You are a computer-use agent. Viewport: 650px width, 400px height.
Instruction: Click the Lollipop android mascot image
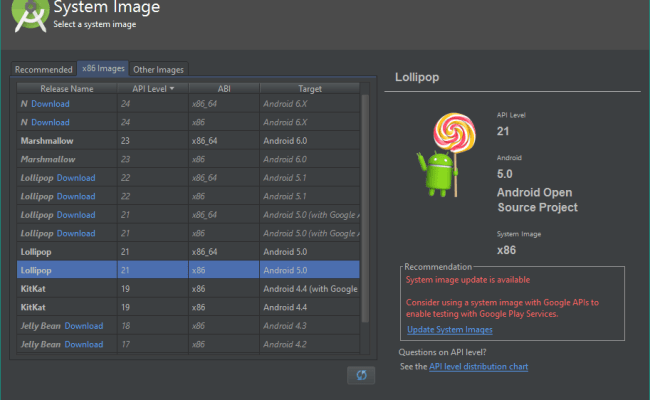pos(446,155)
